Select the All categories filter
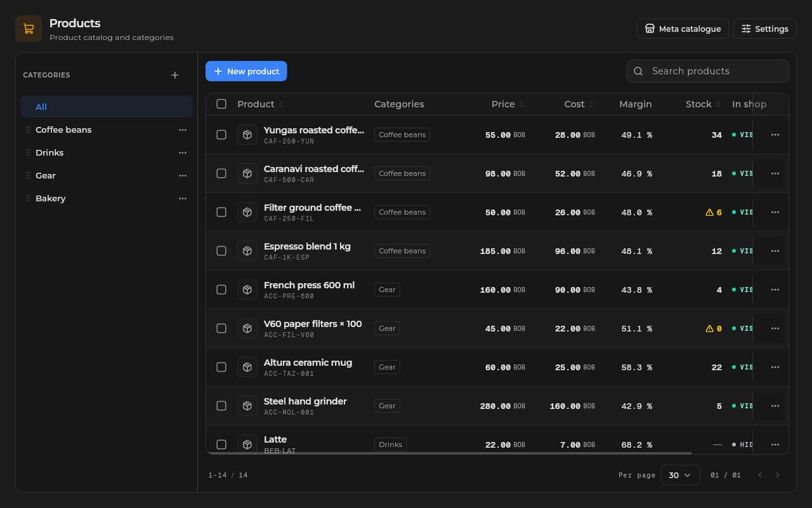 [107, 107]
